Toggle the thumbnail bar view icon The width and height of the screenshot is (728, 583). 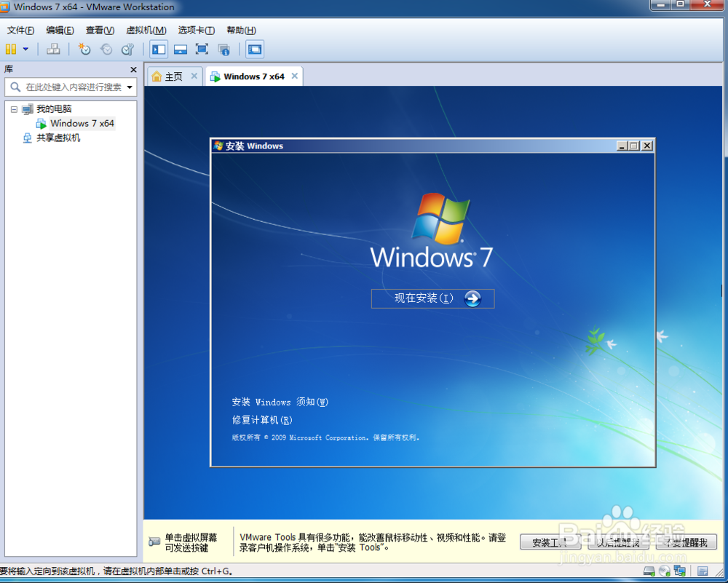point(180,49)
